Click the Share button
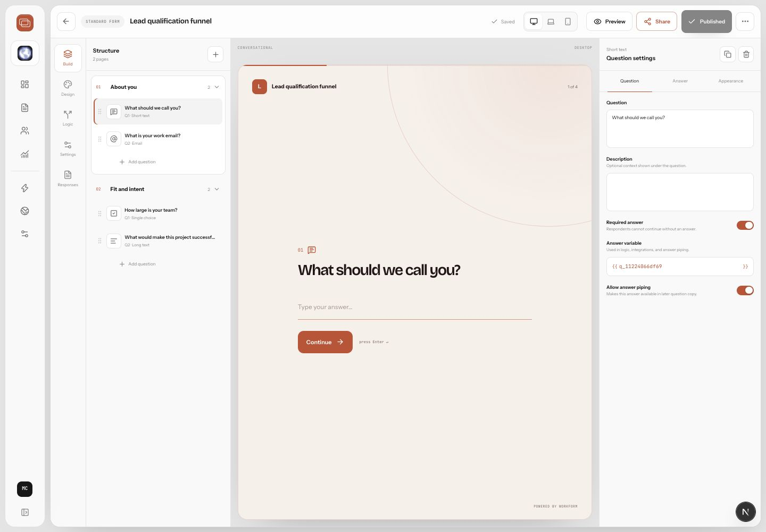Screen dimensions: 766x532 657,22
